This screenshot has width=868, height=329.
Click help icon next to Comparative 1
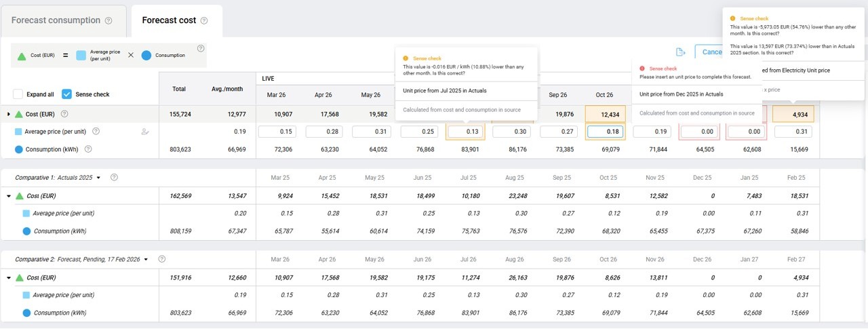pyautogui.click(x=114, y=178)
